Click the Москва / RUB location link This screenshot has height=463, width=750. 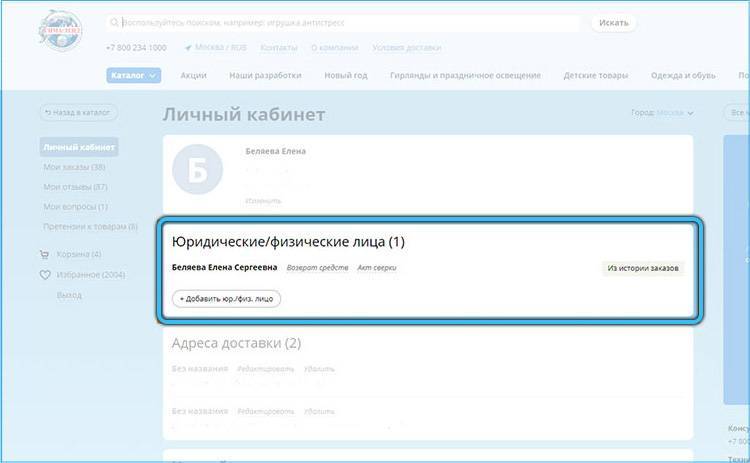221,48
